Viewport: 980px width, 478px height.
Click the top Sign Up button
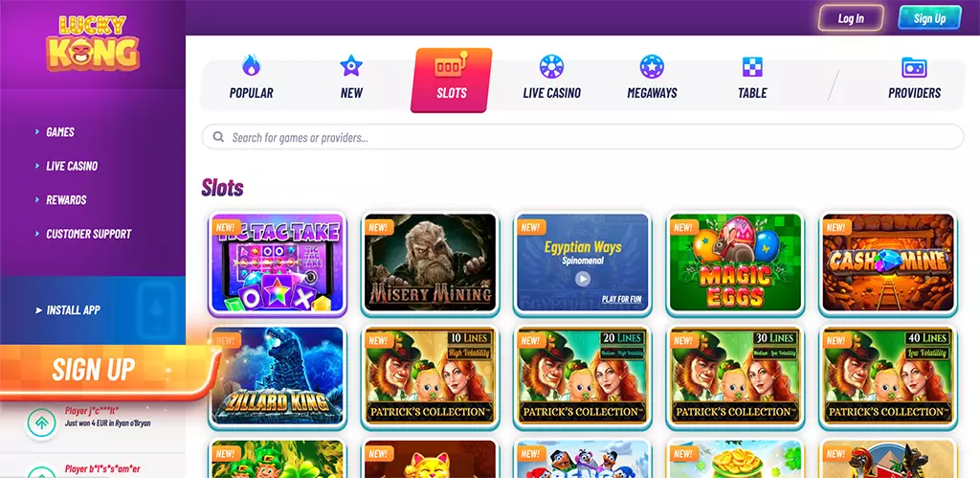point(929,18)
